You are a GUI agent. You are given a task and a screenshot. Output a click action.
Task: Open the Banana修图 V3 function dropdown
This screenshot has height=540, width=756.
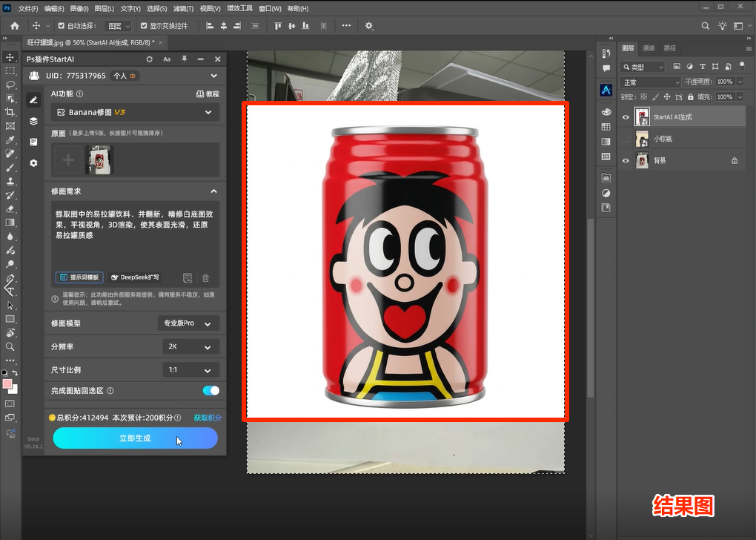point(135,113)
